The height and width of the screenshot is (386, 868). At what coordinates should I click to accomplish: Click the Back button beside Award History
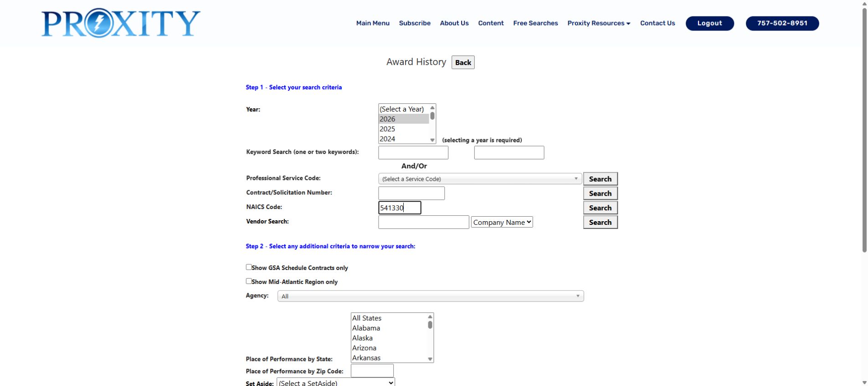tap(463, 62)
